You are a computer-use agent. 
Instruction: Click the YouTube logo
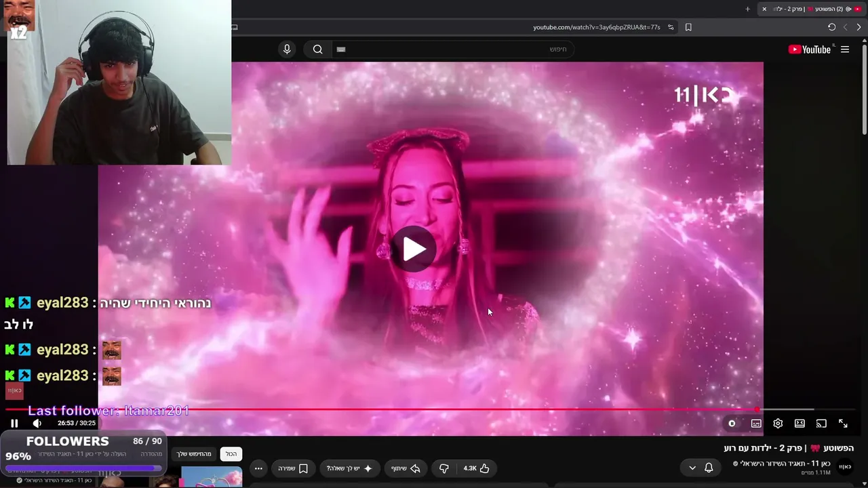810,49
